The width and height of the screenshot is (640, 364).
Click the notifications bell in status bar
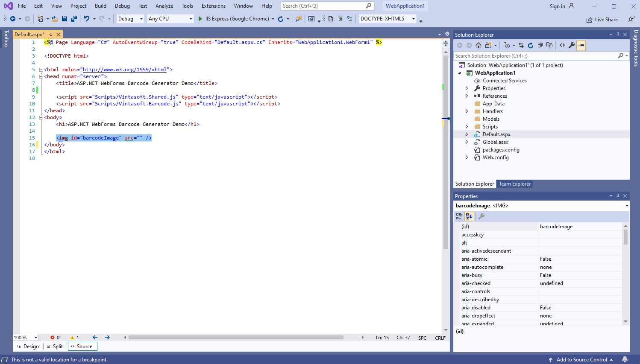625,360
